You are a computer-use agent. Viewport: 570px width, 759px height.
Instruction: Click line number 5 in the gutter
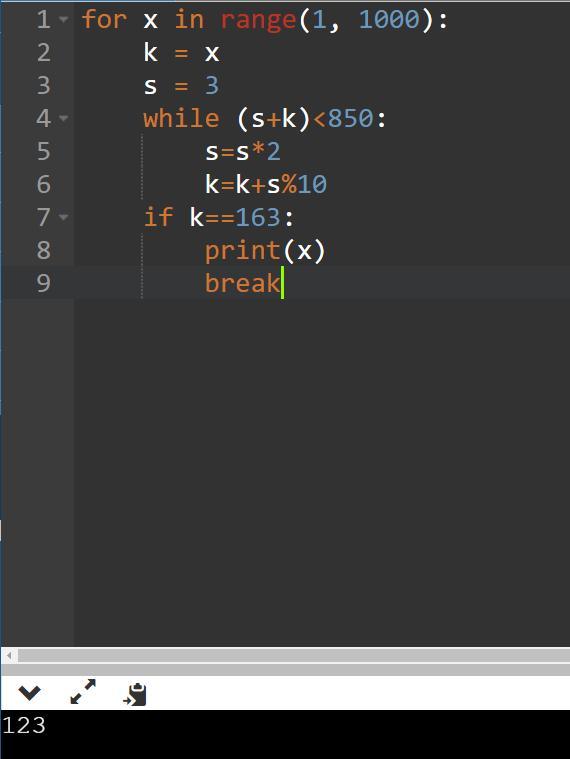(44, 151)
